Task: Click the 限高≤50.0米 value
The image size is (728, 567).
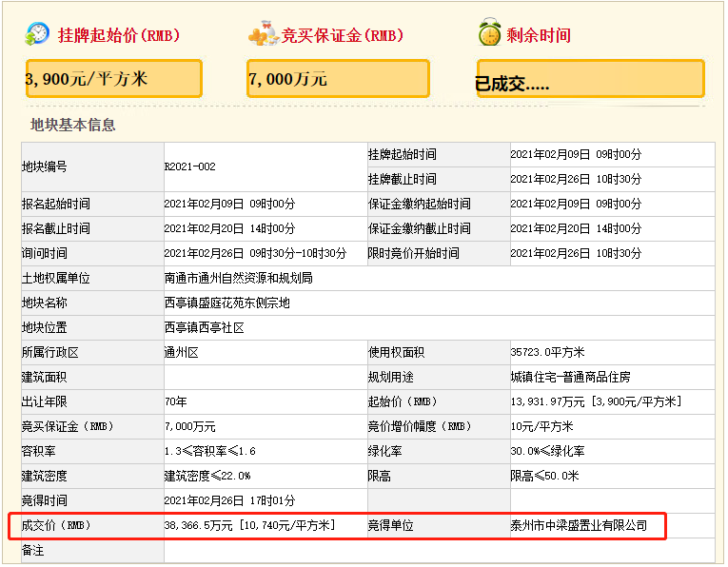Action: [x=544, y=476]
